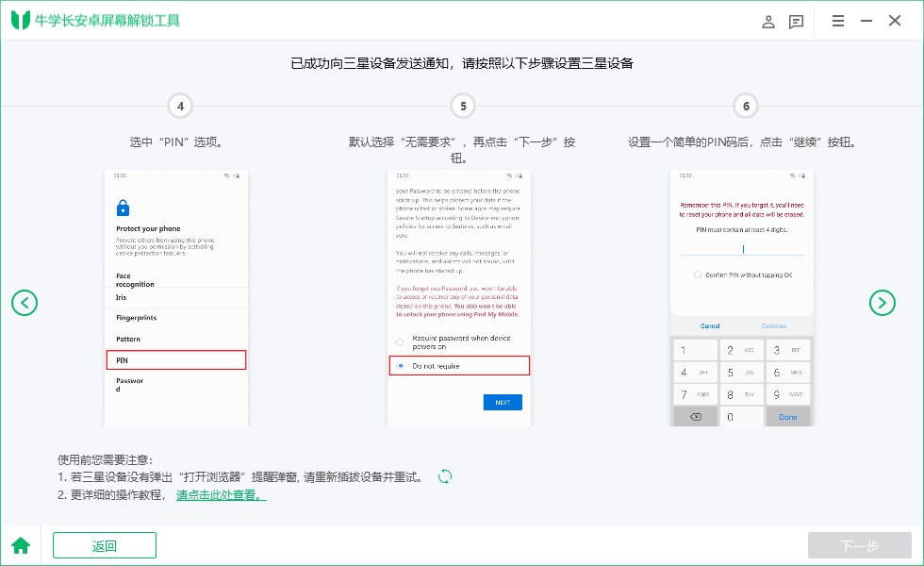
Task: Select the step 4 PIN option screenshot
Action: 176,298
